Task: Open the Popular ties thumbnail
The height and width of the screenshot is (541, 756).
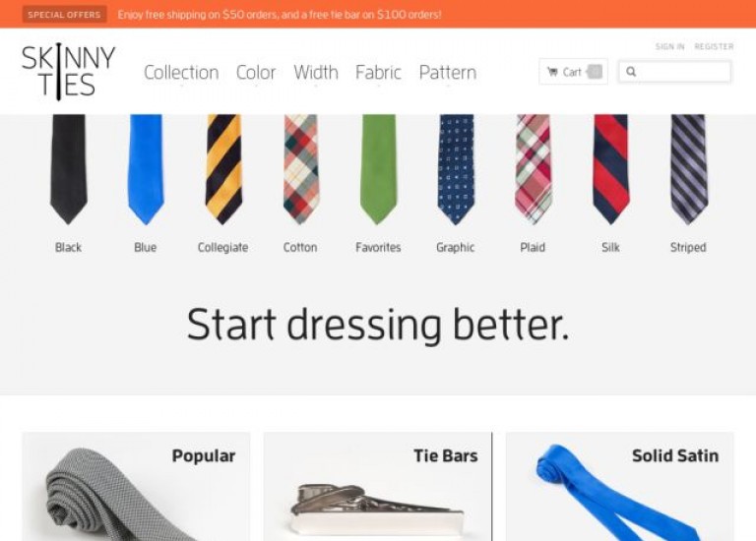Action: [x=136, y=487]
